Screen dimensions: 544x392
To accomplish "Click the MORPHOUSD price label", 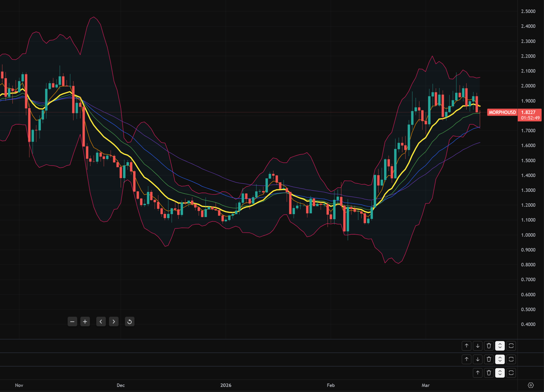I will tap(502, 112).
